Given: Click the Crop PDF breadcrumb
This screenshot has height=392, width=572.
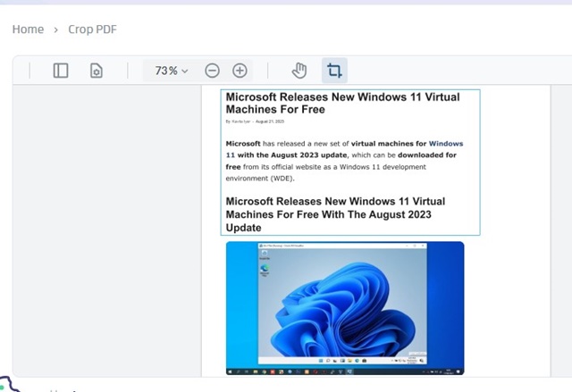Looking at the screenshot, I should [x=92, y=29].
